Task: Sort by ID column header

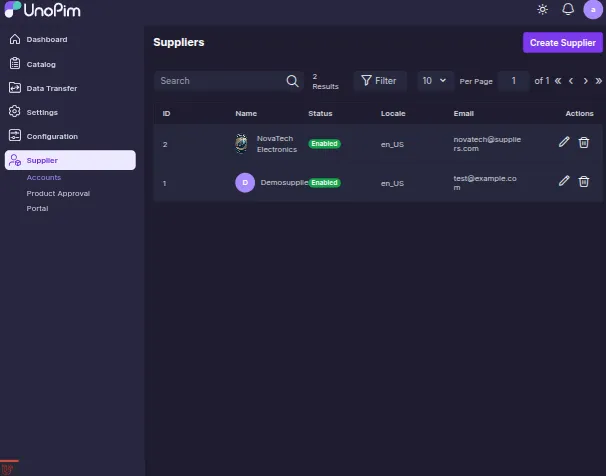Action: (x=166, y=114)
